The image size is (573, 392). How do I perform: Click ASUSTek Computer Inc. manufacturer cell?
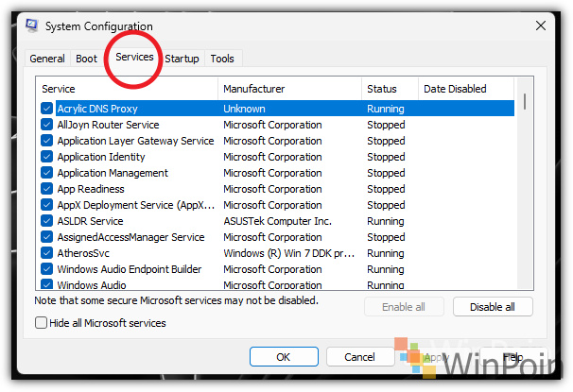(x=277, y=221)
